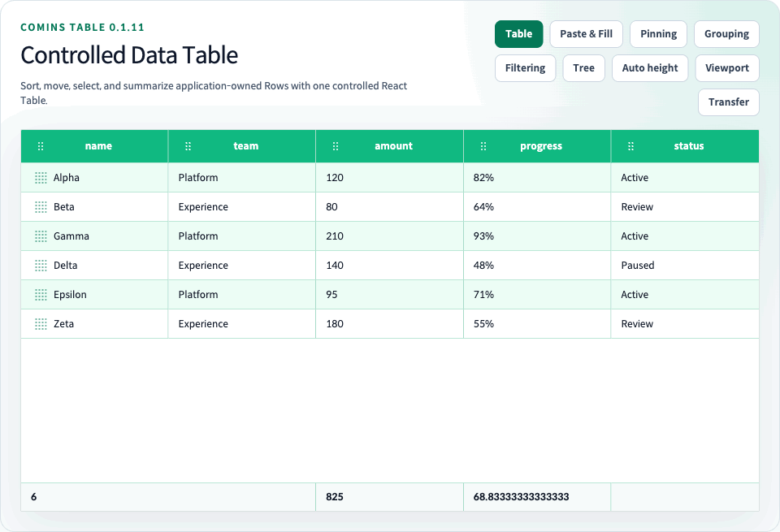Open the Paste & Fill demo
Image resolution: width=780 pixels, height=532 pixels.
point(586,34)
